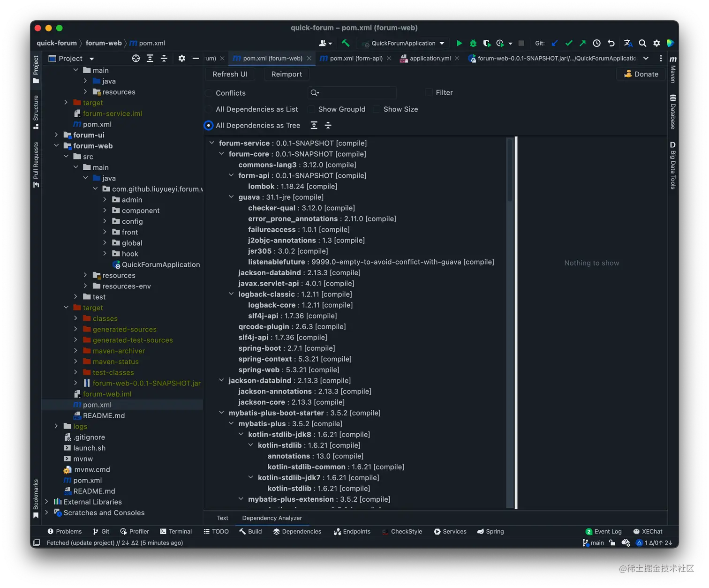
Task: Open Project panel options gear
Action: click(181, 58)
